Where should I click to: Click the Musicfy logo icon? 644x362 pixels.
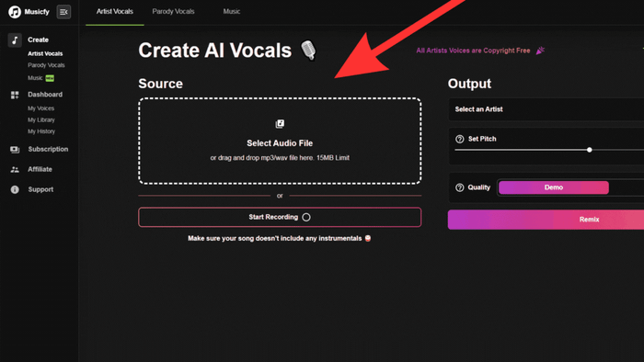click(x=15, y=12)
